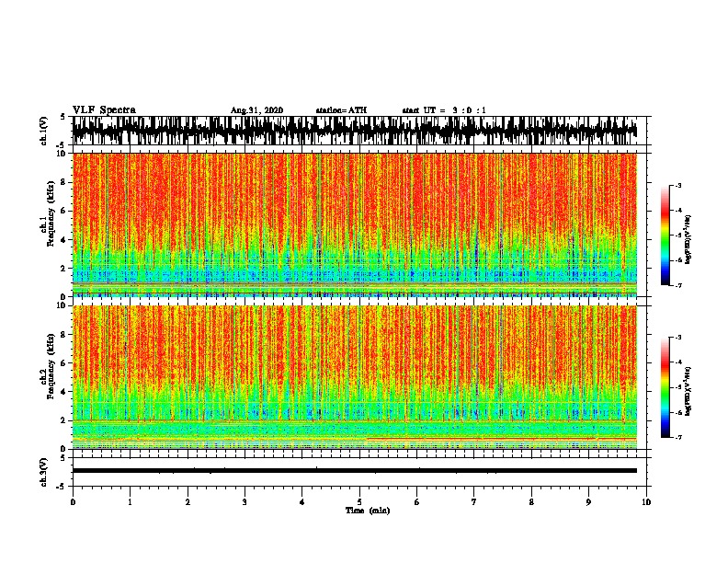Click the ch.1 color scale bar
This screenshot has height=563, width=728.
pos(665,236)
